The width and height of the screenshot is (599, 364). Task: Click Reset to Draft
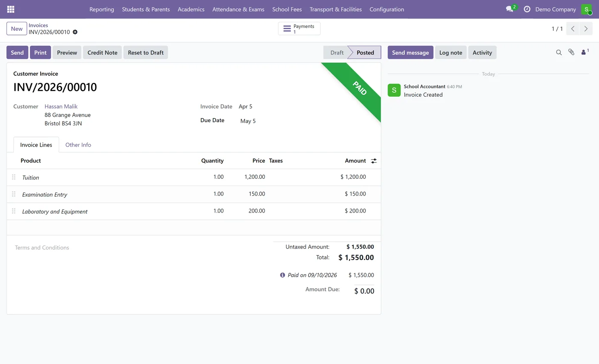click(x=146, y=53)
